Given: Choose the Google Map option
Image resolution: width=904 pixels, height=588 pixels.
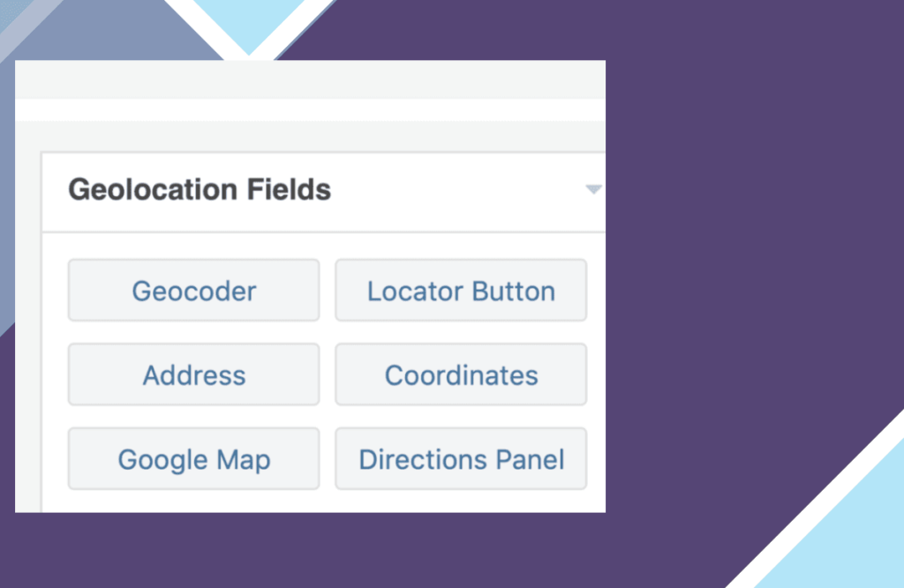Looking at the screenshot, I should pos(193,459).
